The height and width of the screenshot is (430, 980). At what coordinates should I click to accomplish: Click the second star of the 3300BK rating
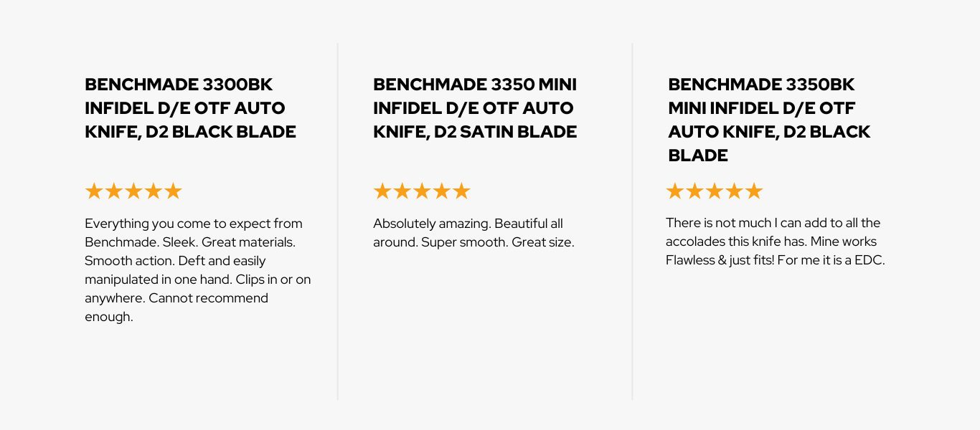(x=114, y=191)
